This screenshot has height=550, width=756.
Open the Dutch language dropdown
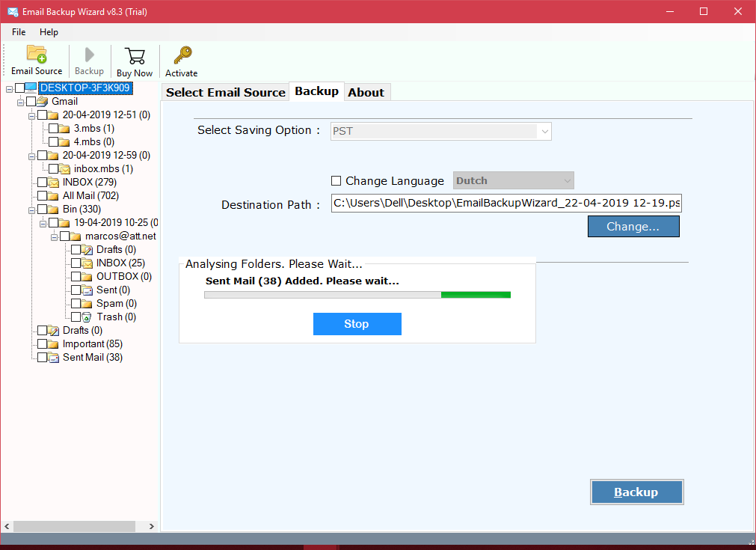coord(514,181)
